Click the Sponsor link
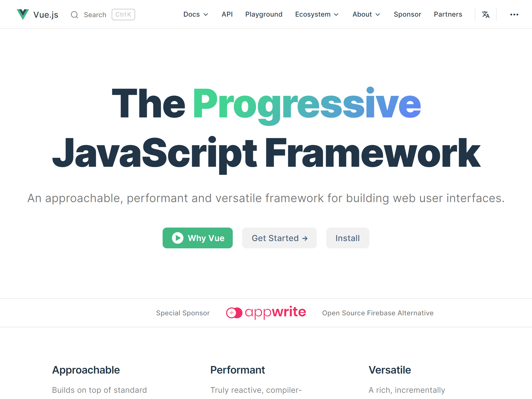Image resolution: width=532 pixels, height=399 pixels. pos(408,15)
